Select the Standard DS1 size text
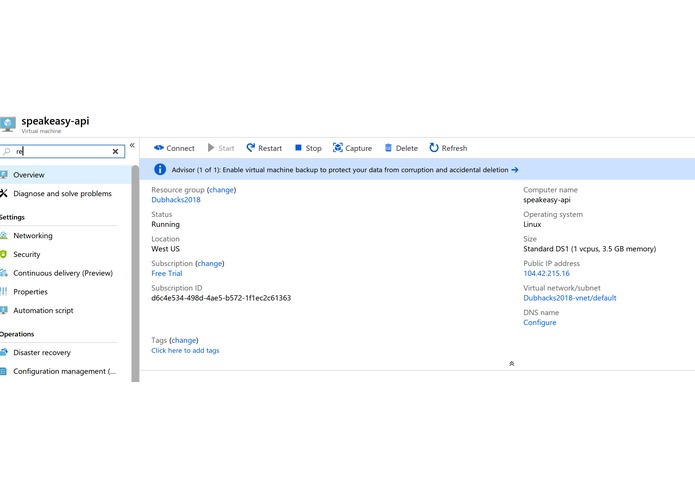The width and height of the screenshot is (695, 494). [590, 249]
